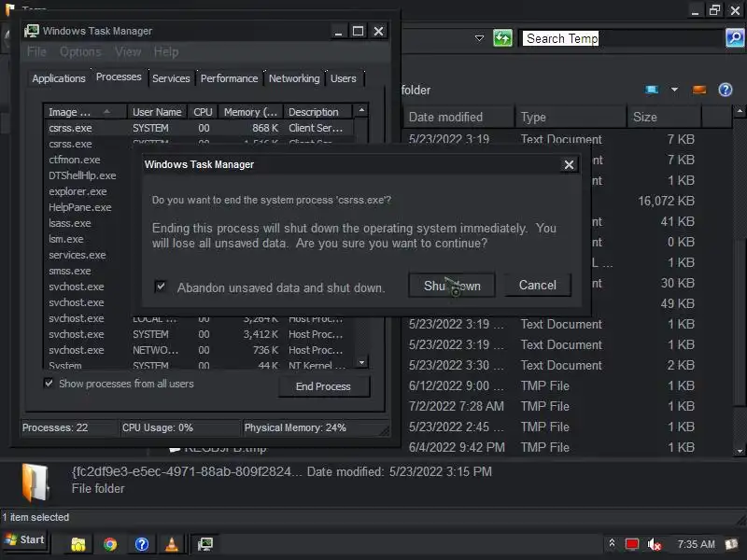Cancel the end process dialog

click(538, 285)
